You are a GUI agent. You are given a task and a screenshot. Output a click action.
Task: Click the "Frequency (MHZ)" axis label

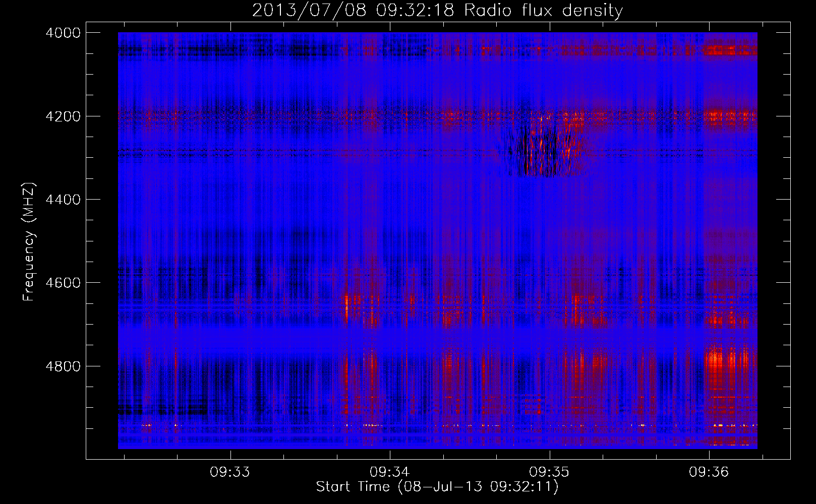tap(29, 242)
